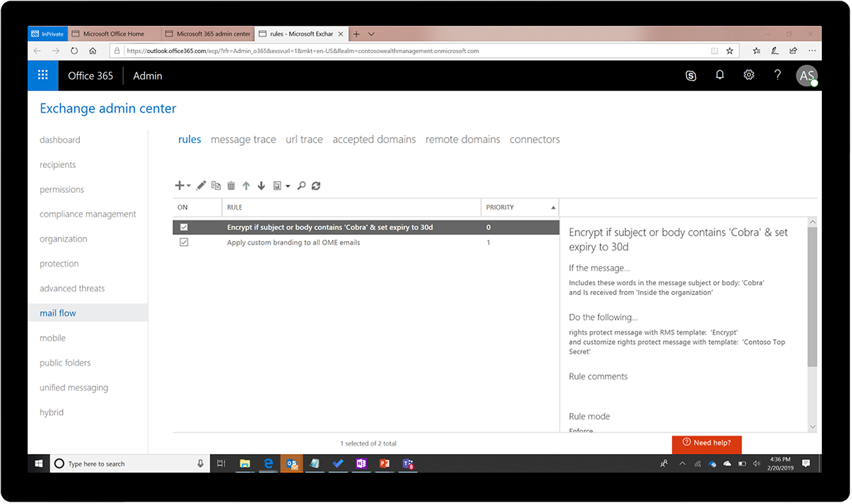
Task: Disable the Cobra encryption rule checkbox
Action: (x=184, y=227)
